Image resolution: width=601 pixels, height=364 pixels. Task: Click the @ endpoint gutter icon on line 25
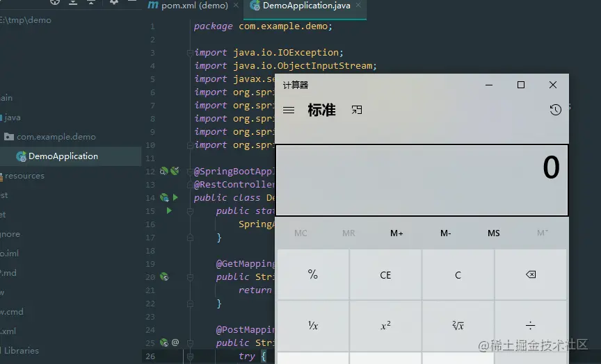point(175,342)
